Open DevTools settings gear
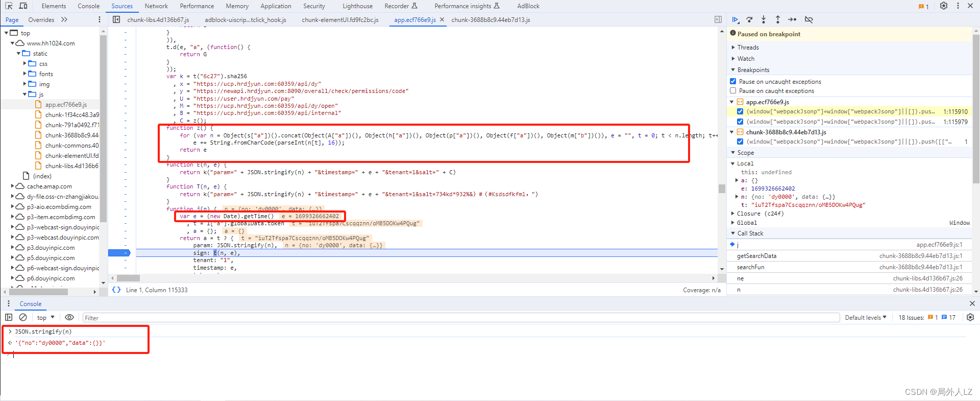 coord(944,6)
